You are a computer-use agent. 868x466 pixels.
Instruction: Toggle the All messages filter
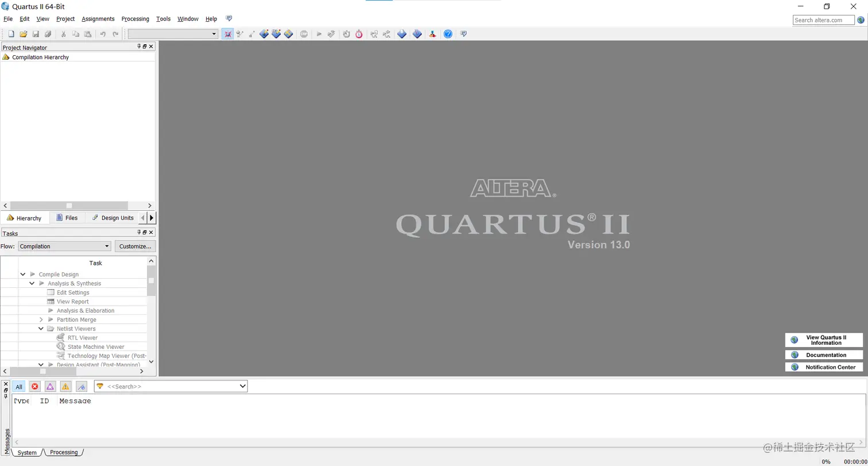pyautogui.click(x=19, y=387)
